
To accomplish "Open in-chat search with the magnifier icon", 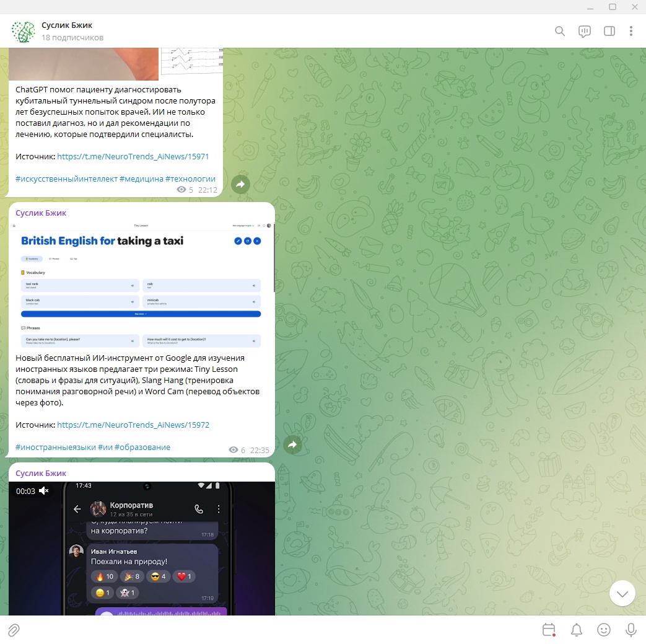I will [559, 30].
